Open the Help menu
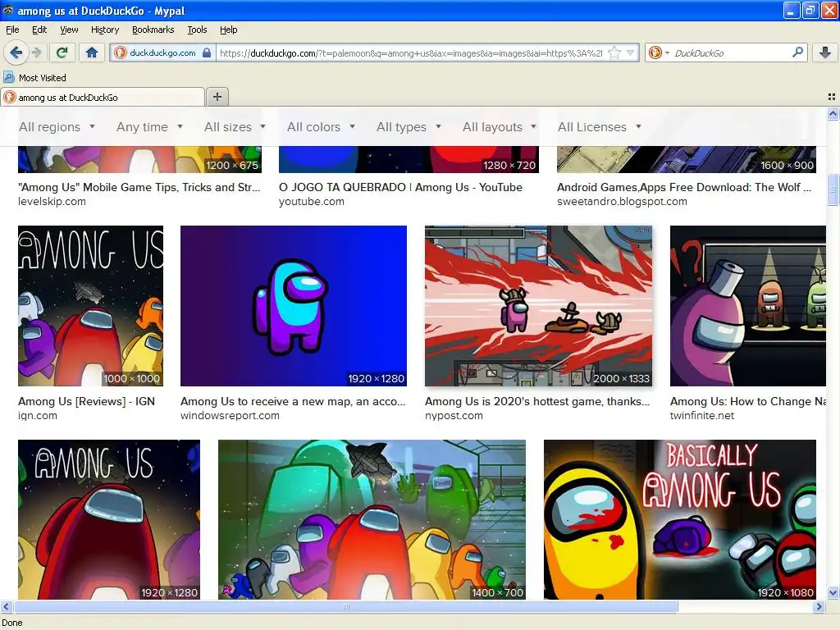This screenshot has width=840, height=630. (x=228, y=30)
